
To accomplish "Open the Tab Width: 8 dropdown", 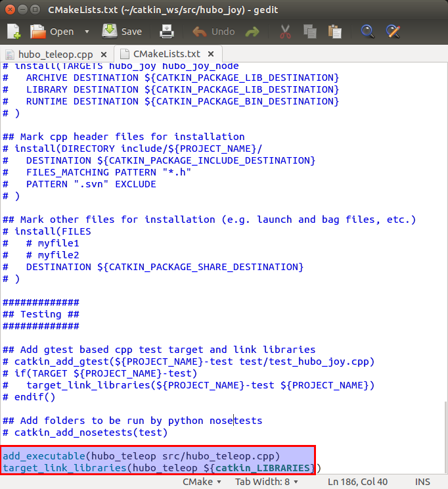I will [266, 482].
